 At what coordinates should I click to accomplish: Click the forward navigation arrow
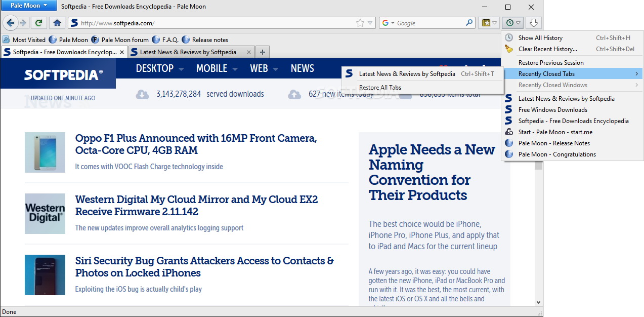click(23, 23)
